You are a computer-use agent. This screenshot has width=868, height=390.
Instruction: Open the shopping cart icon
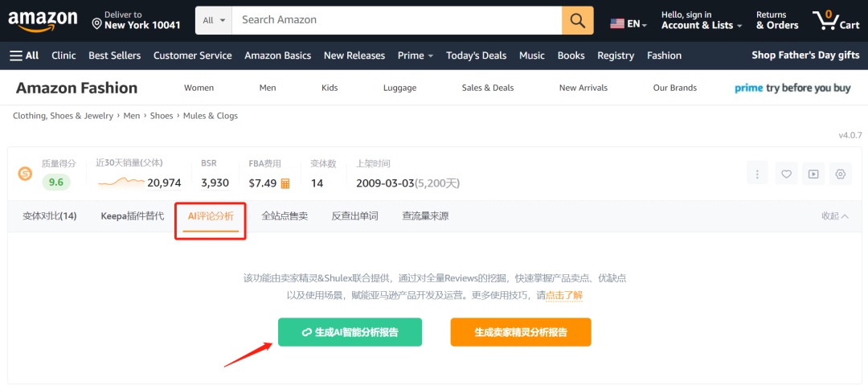click(835, 20)
